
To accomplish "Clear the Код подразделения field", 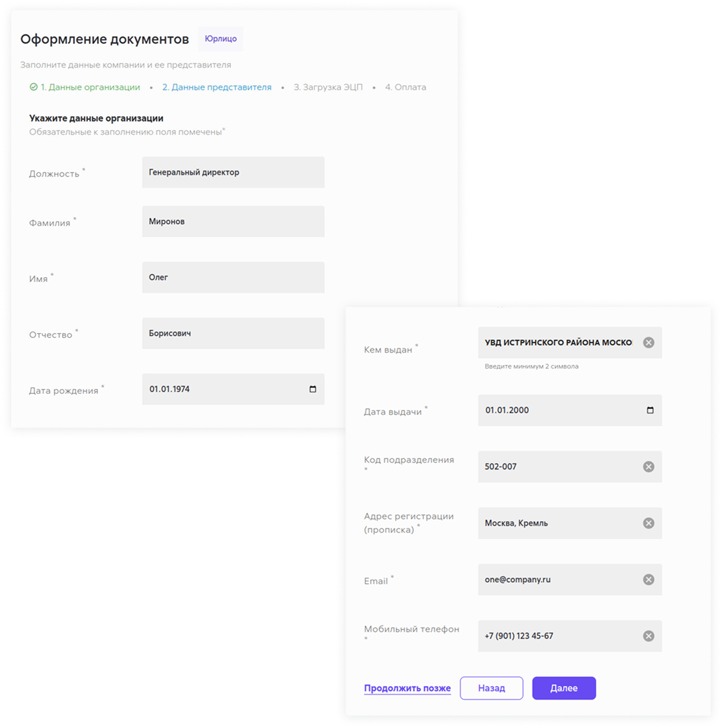I will (x=649, y=467).
